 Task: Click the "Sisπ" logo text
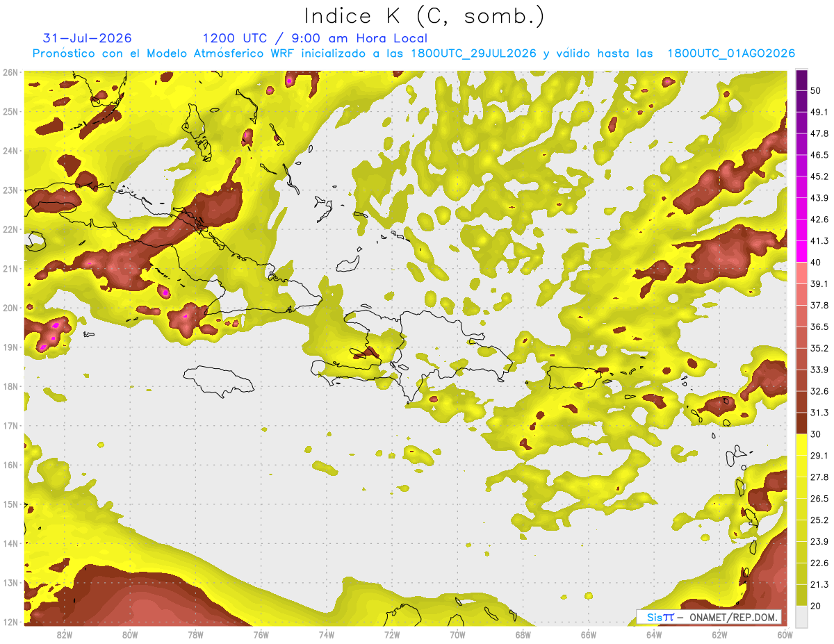coord(660,617)
